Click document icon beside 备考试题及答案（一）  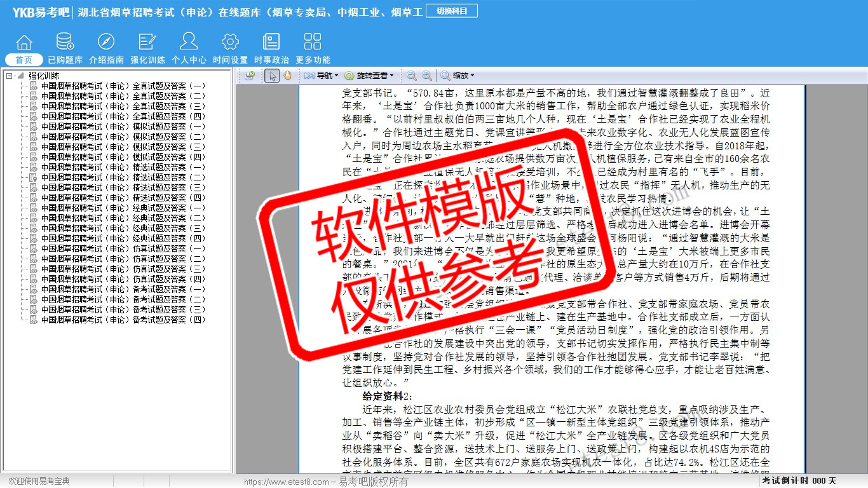point(34,289)
